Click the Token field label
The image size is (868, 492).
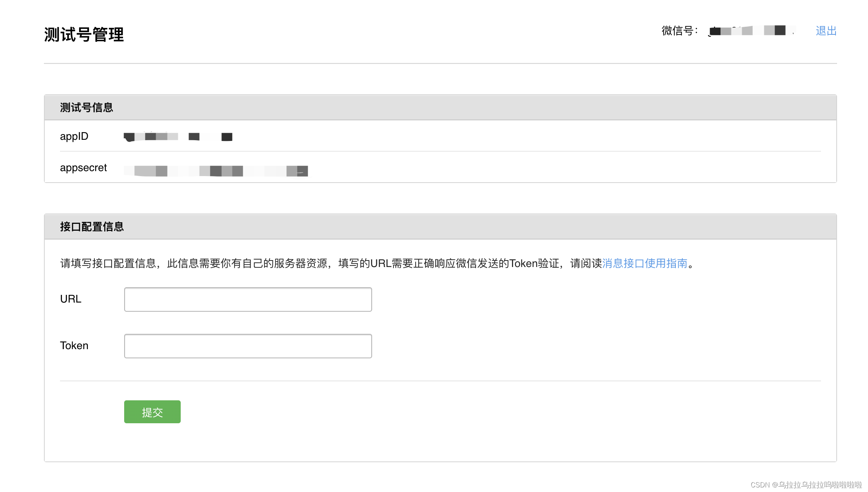point(74,346)
